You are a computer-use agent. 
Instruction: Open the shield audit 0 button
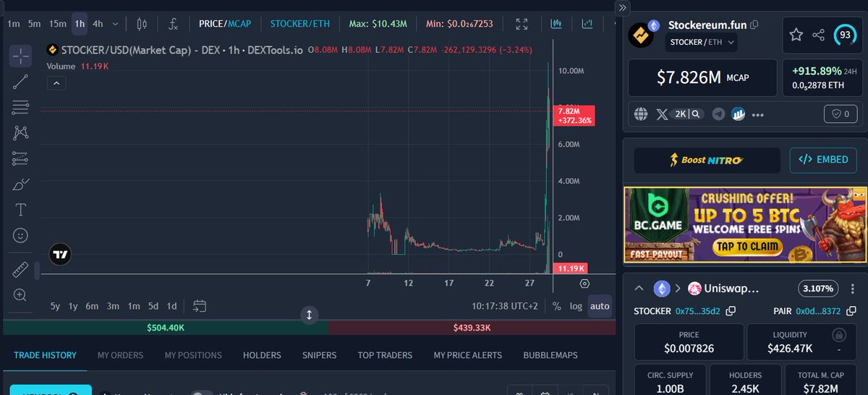pyautogui.click(x=841, y=114)
